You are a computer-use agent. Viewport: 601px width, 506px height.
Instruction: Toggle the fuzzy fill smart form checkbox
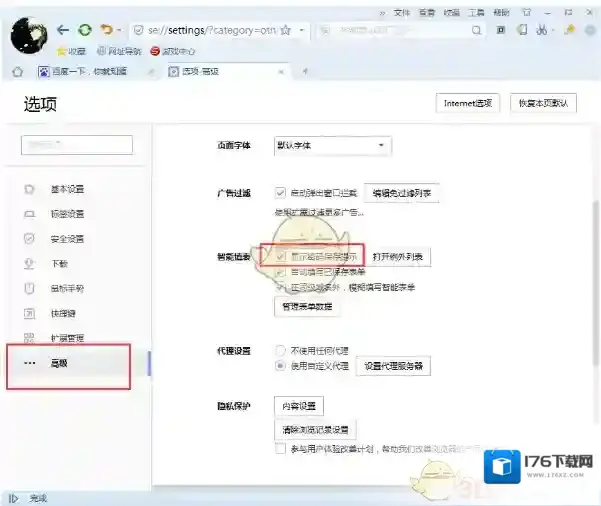280,287
